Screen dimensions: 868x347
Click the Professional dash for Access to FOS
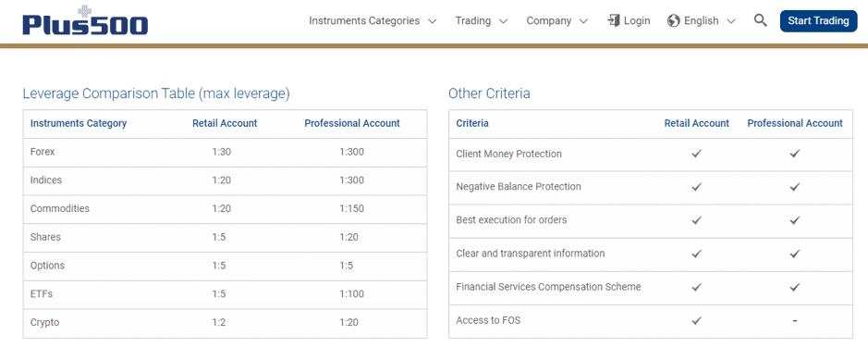(x=795, y=320)
